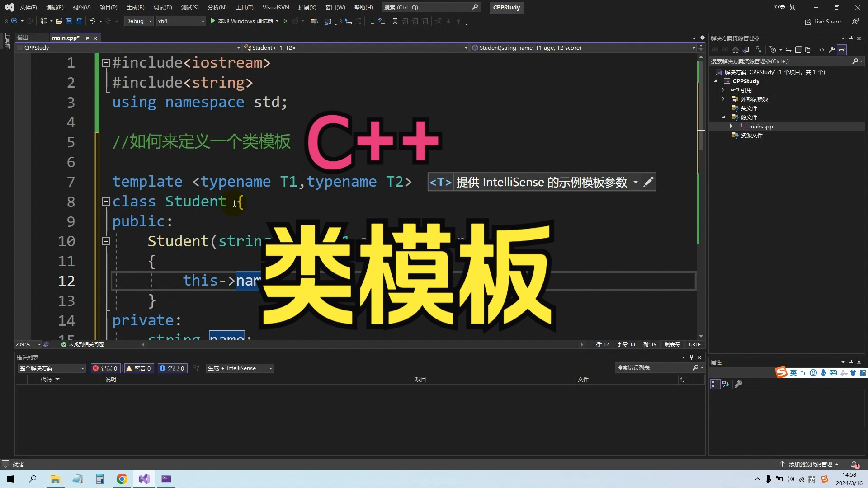
Task: Toggle the Messages 0 filter button
Action: click(x=172, y=368)
